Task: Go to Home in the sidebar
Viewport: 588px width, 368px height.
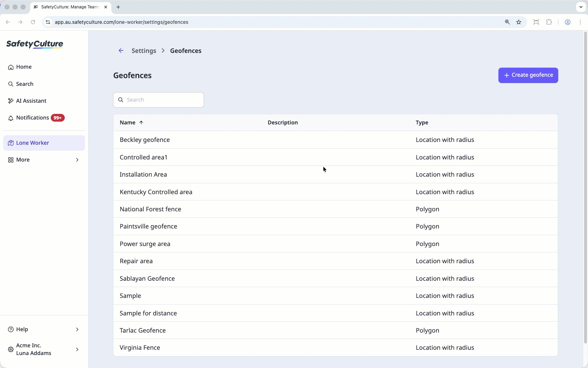Action: point(44,67)
